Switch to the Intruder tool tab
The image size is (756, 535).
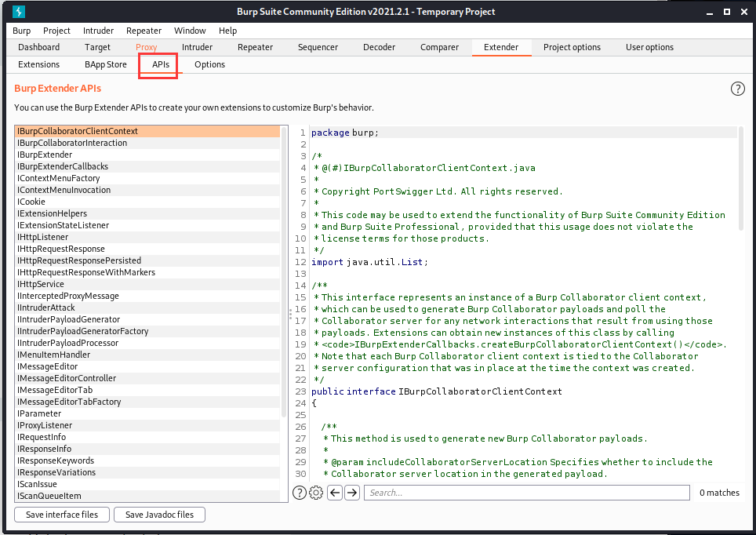(x=197, y=47)
